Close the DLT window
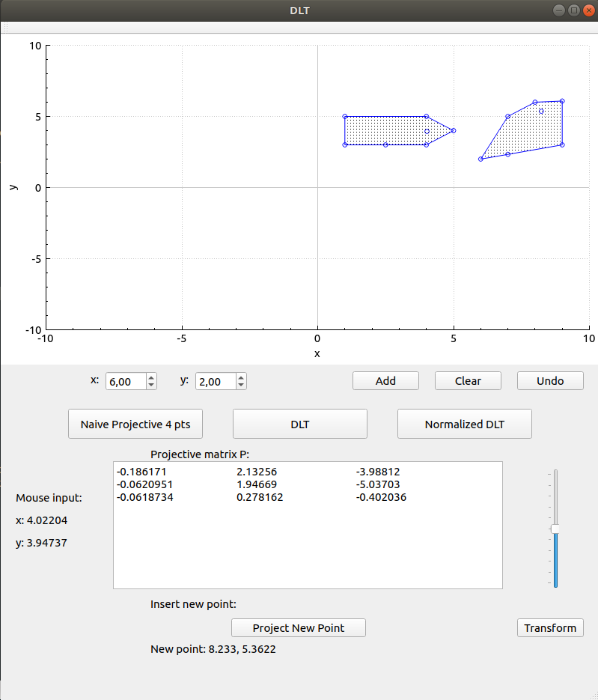The width and height of the screenshot is (598, 700). click(x=588, y=10)
